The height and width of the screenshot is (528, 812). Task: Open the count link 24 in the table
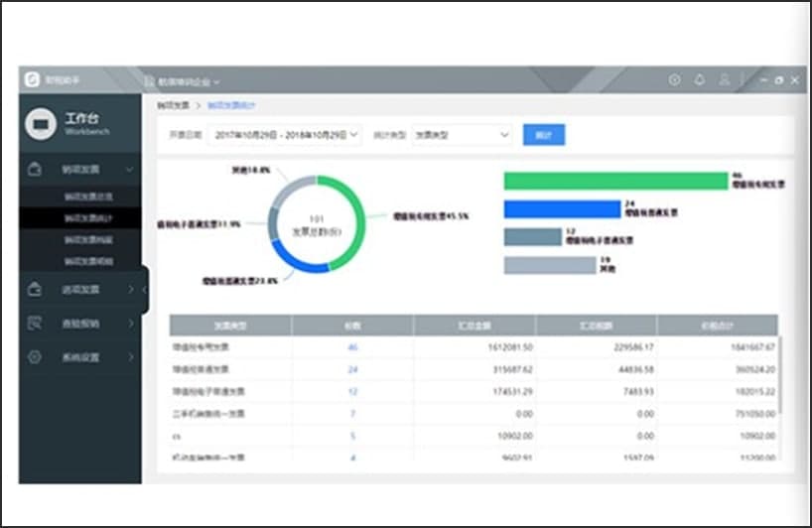click(x=352, y=369)
